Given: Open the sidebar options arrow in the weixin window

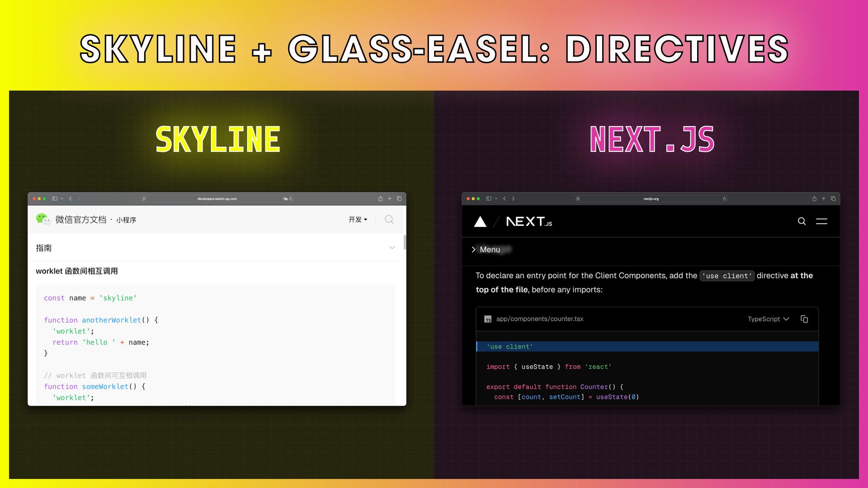Looking at the screenshot, I should (x=62, y=199).
